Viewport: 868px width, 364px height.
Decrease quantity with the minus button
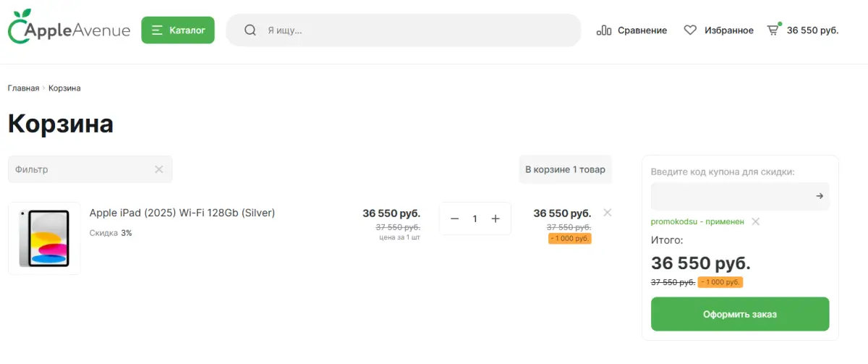pyautogui.click(x=454, y=219)
